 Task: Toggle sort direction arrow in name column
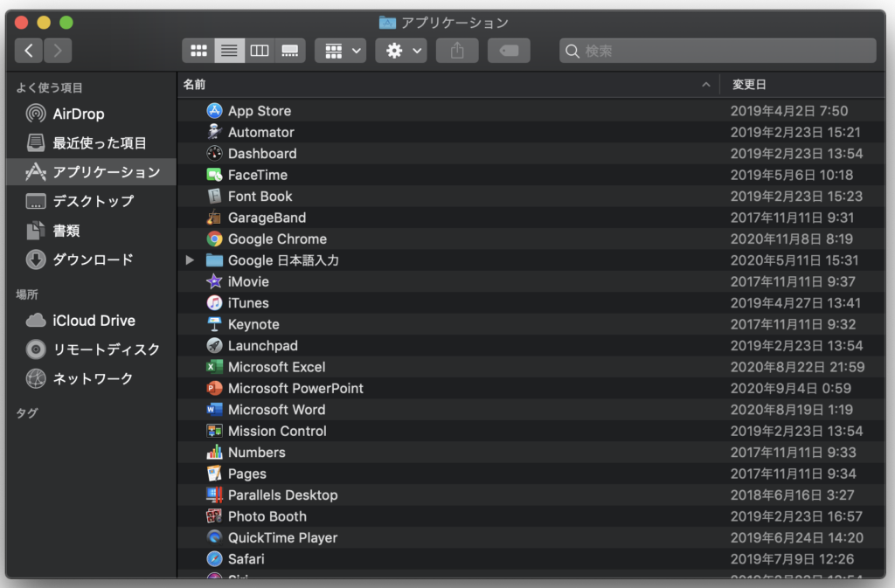706,85
